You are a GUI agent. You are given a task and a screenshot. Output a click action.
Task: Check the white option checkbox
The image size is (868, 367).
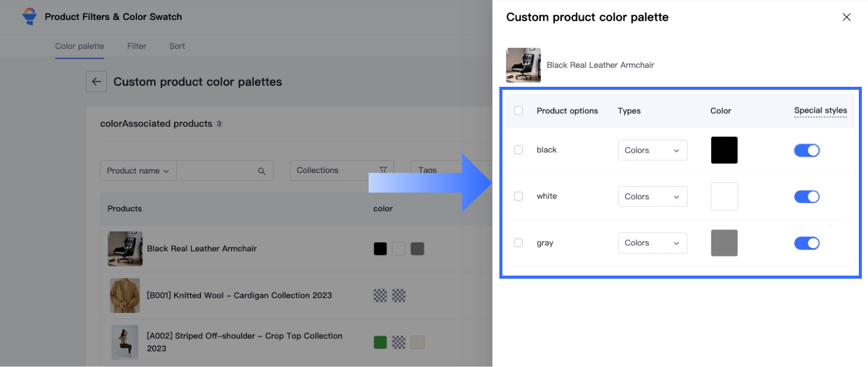click(x=518, y=197)
